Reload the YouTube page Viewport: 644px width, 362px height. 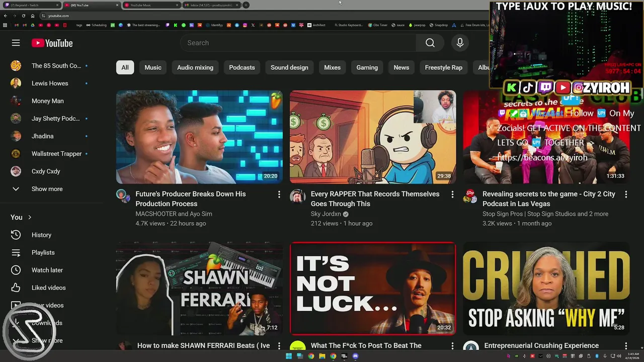tap(23, 16)
